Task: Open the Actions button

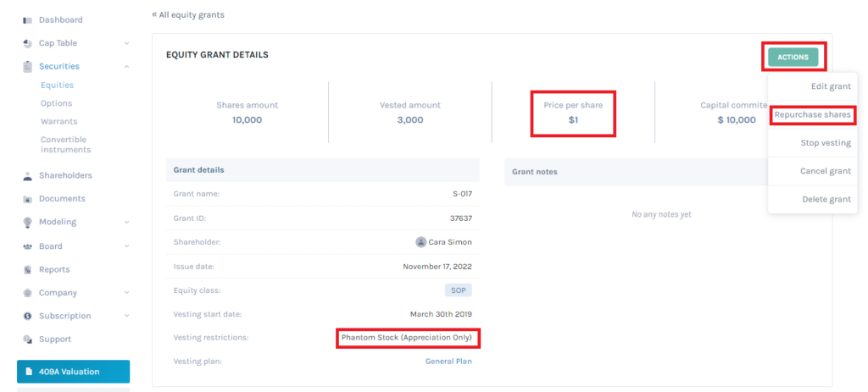Action: pyautogui.click(x=793, y=57)
